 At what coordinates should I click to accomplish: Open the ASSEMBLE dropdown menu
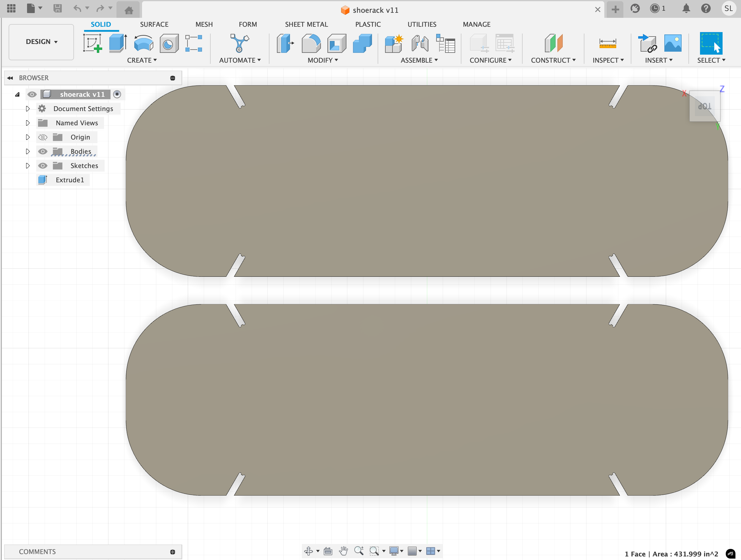click(x=419, y=60)
